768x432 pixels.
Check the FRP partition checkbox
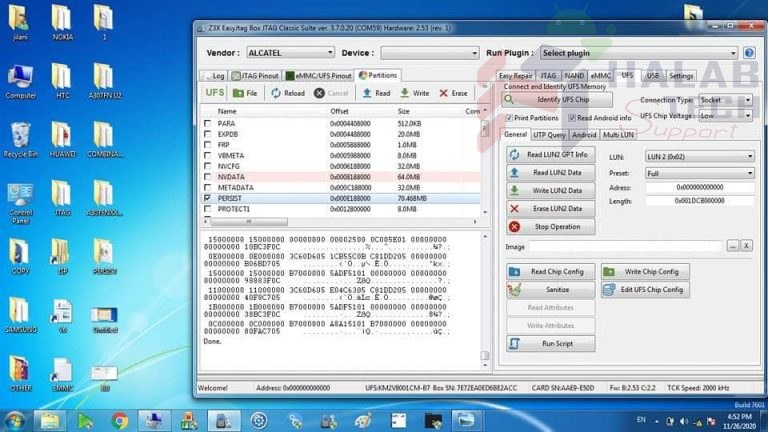coord(208,145)
